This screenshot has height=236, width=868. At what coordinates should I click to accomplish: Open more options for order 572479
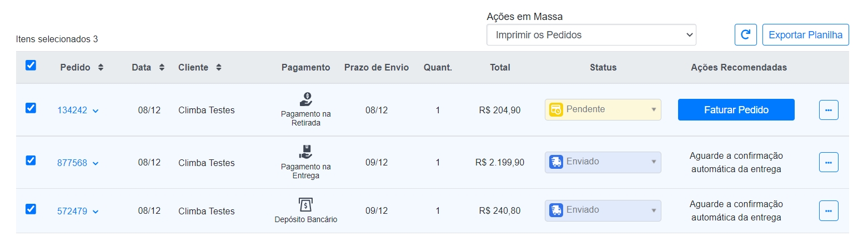(x=829, y=210)
